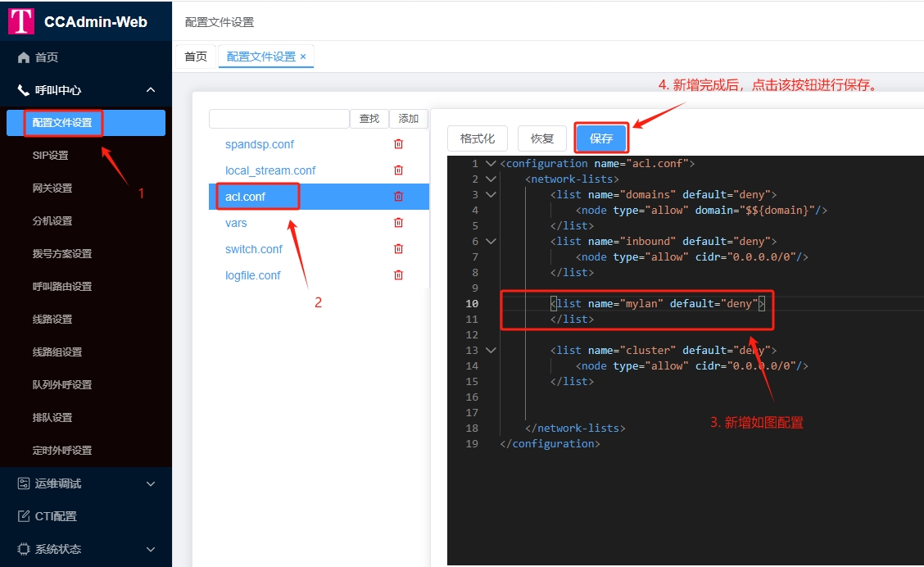Click the gear icon beside 系统状态
The image size is (924, 567).
click(24, 549)
